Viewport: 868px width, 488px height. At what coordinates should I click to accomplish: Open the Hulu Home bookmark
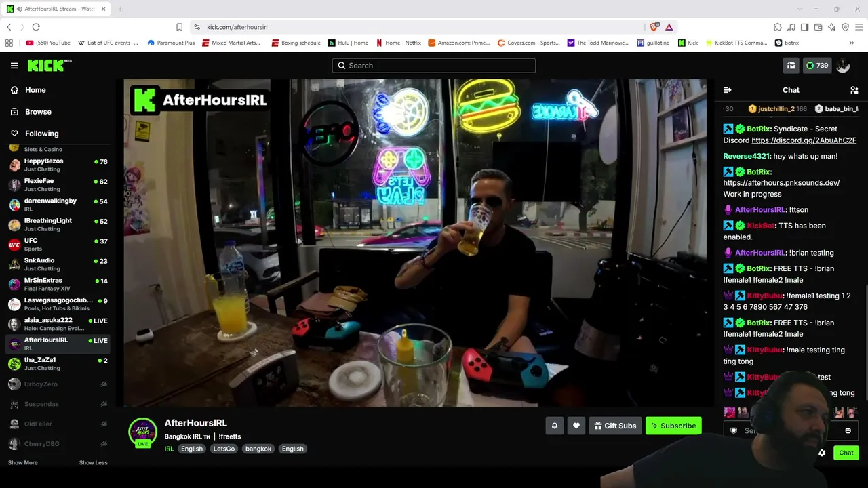click(348, 43)
